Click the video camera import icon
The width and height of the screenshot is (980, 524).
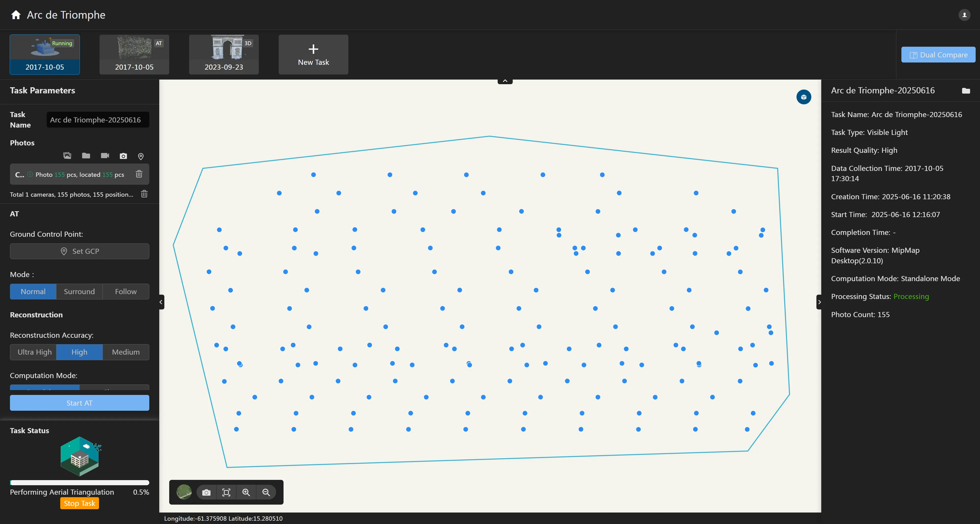105,156
